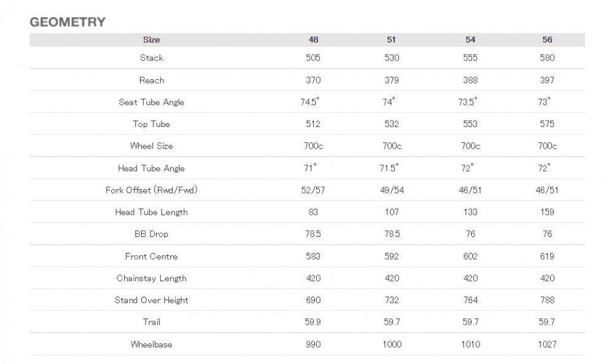Image resolution: width=614 pixels, height=364 pixels.
Task: Click size 51 column header
Action: point(391,39)
